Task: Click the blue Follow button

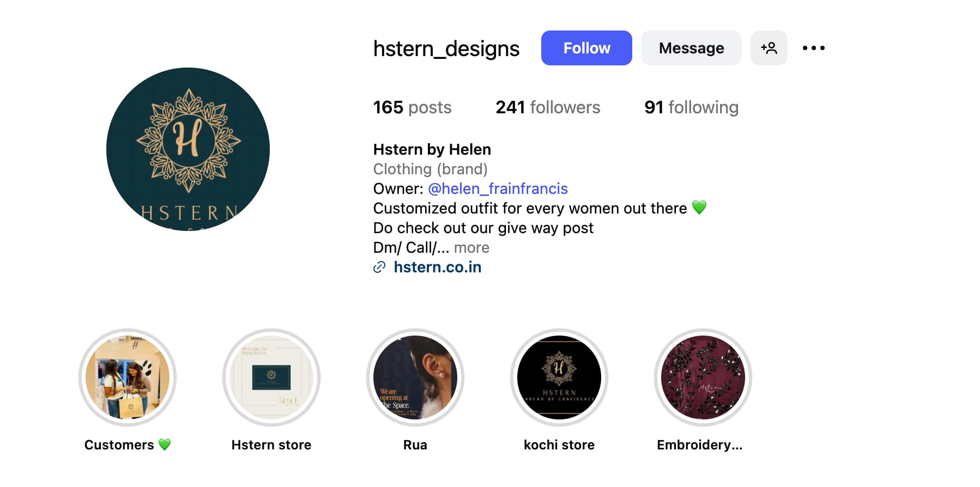Action: click(x=586, y=48)
